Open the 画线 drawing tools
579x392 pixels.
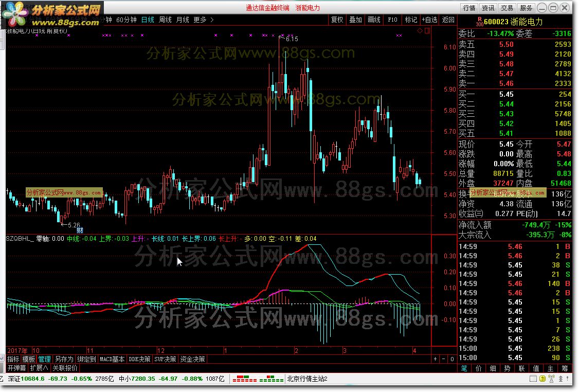coord(374,20)
